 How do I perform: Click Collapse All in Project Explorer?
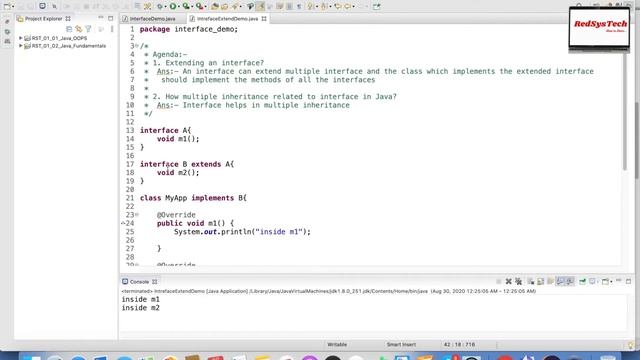(x=69, y=29)
